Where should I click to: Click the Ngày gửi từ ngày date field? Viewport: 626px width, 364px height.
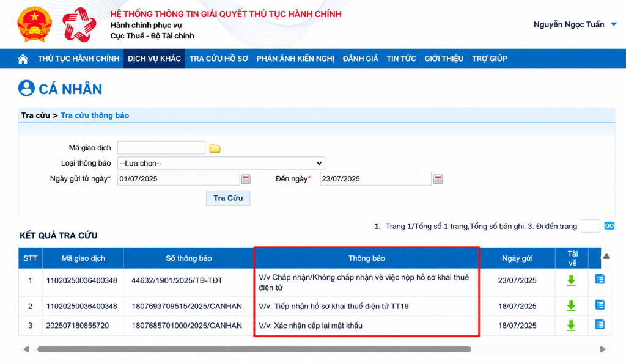[179, 178]
